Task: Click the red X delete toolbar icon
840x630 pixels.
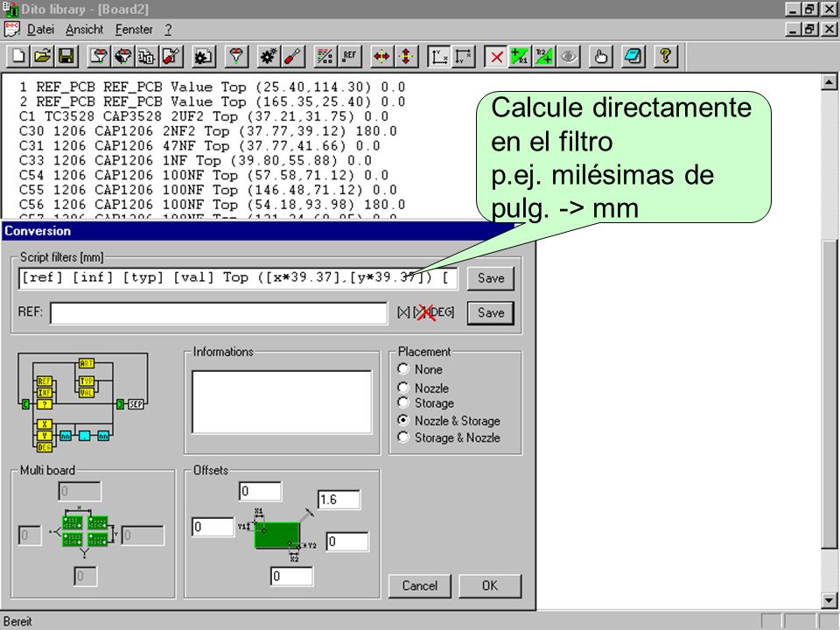Action: tap(496, 56)
